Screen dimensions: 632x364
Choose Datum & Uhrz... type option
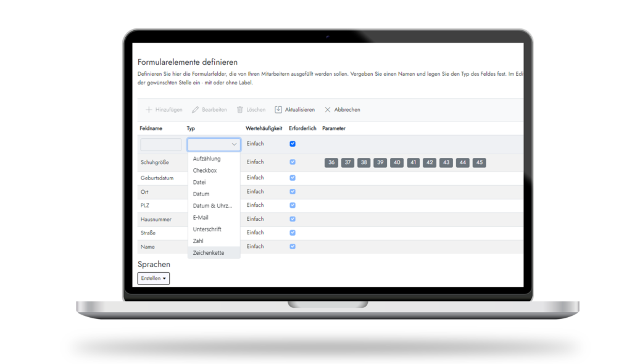click(x=214, y=205)
